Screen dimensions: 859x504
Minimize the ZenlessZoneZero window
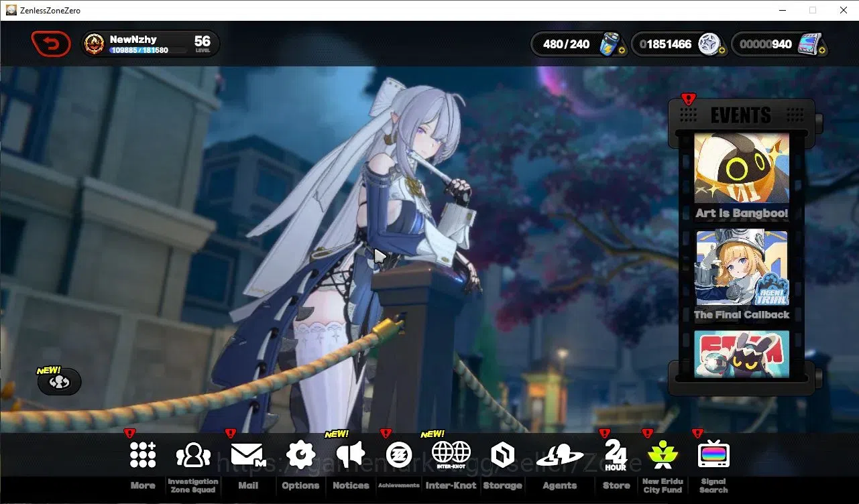click(x=782, y=10)
